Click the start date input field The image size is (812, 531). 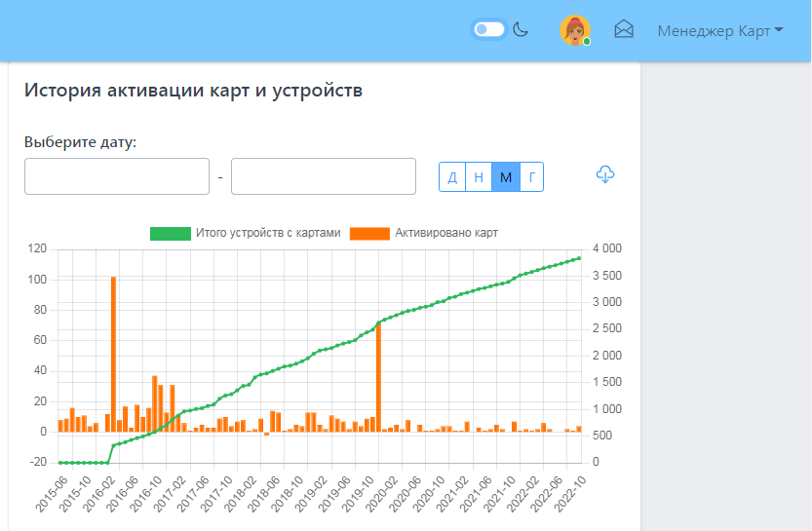117,176
